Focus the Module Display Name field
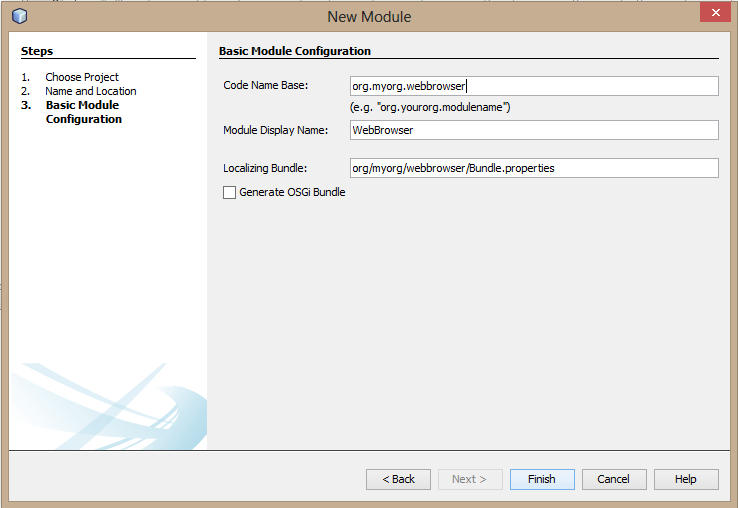Screen dimensions: 738x508 click(x=534, y=130)
